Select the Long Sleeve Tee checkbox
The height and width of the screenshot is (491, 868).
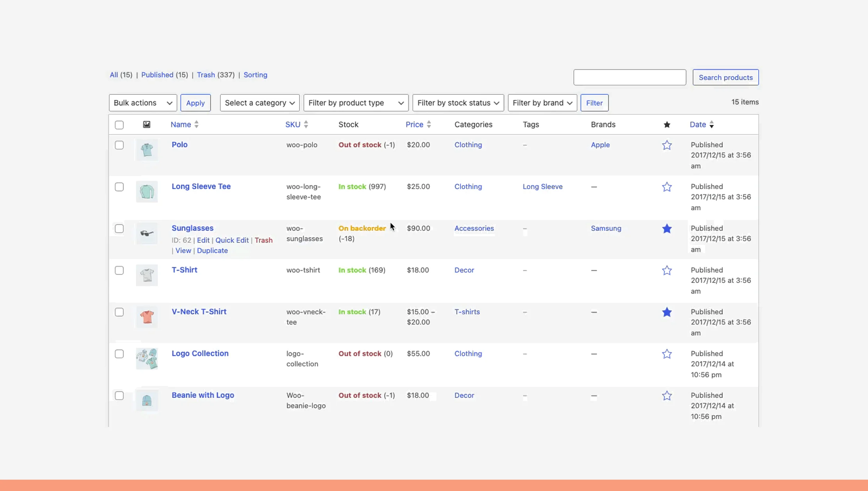pyautogui.click(x=119, y=187)
